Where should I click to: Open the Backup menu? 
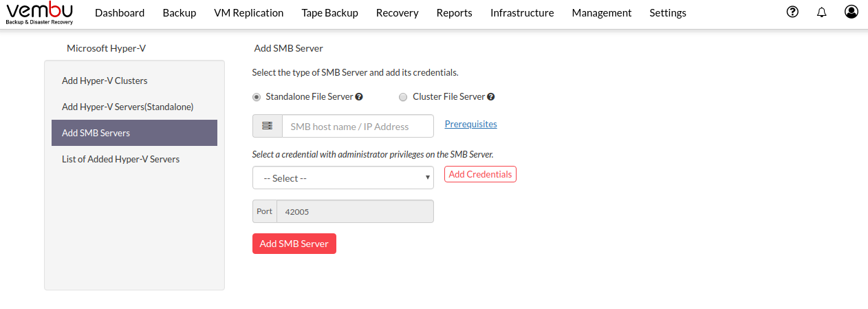pos(180,12)
